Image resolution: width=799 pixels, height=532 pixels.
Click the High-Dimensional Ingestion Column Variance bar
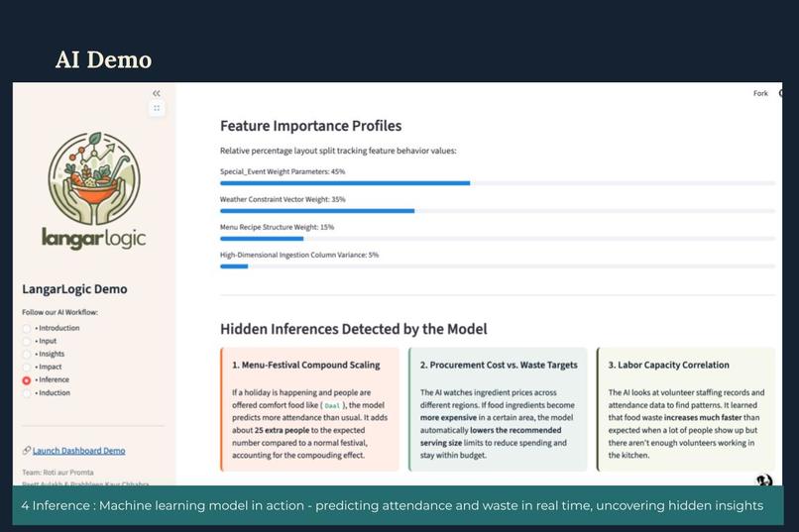498,266
